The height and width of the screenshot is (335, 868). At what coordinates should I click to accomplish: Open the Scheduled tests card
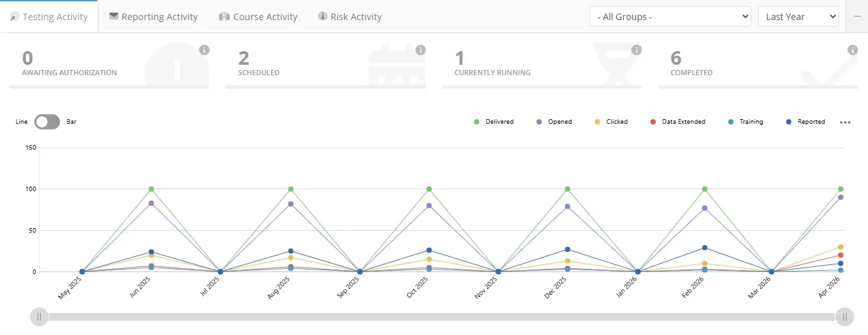(x=324, y=64)
